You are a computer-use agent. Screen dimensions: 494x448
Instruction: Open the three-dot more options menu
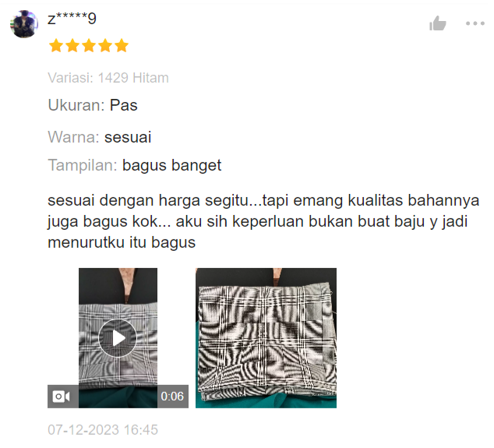point(475,23)
